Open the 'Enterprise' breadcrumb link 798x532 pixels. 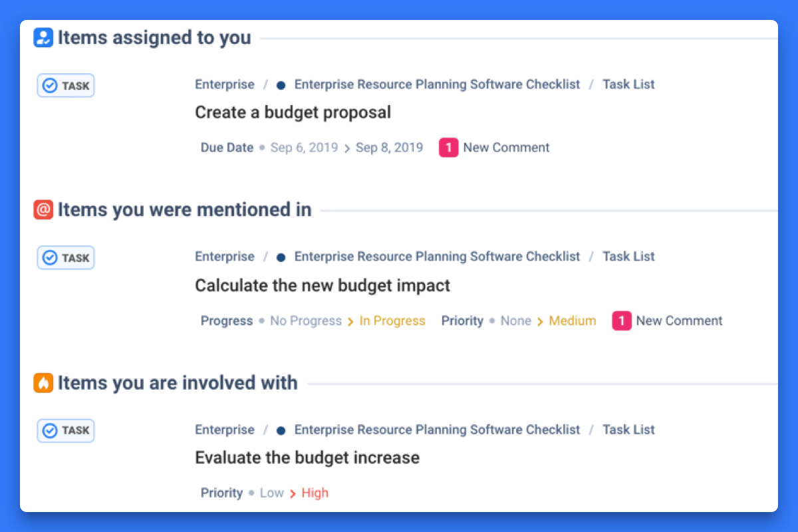(x=224, y=84)
